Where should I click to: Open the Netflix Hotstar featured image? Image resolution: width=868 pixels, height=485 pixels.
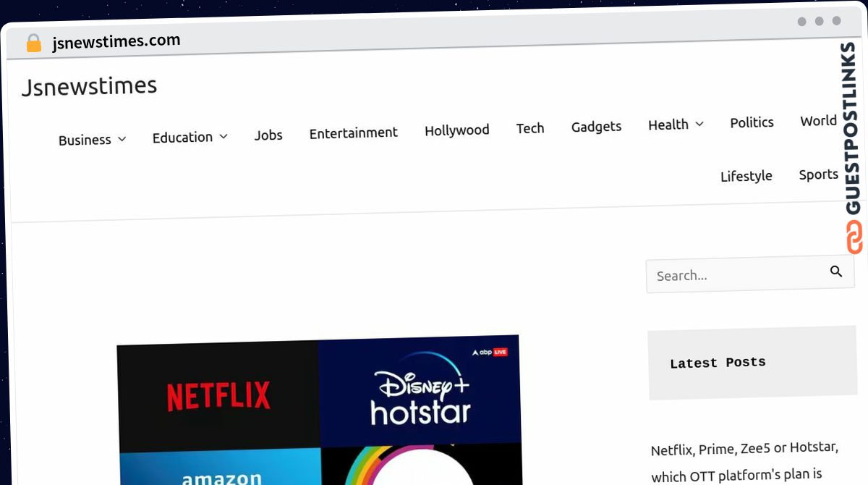pos(318,409)
